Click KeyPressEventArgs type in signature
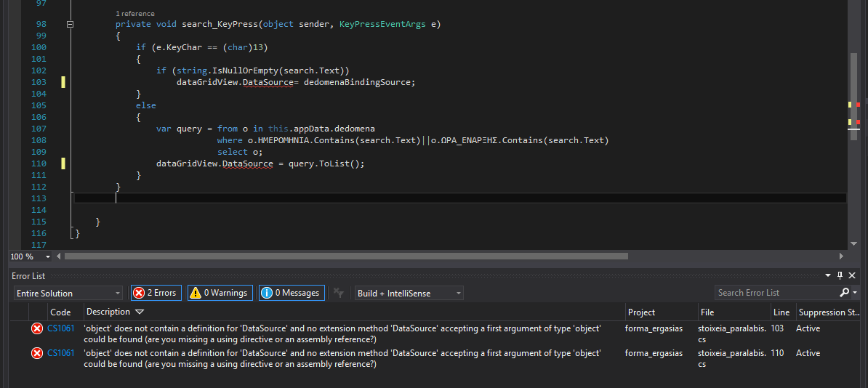Viewport: 868px width, 388px height. pos(382,24)
